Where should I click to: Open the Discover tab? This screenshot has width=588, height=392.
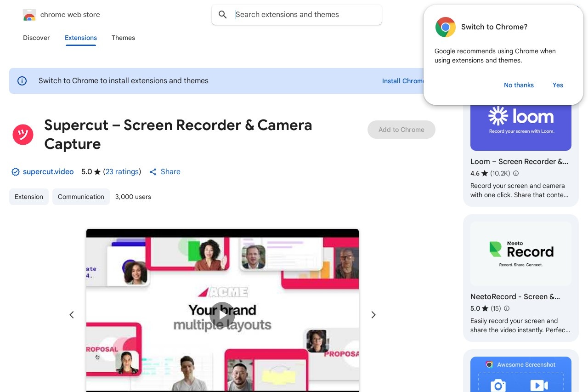(x=36, y=38)
